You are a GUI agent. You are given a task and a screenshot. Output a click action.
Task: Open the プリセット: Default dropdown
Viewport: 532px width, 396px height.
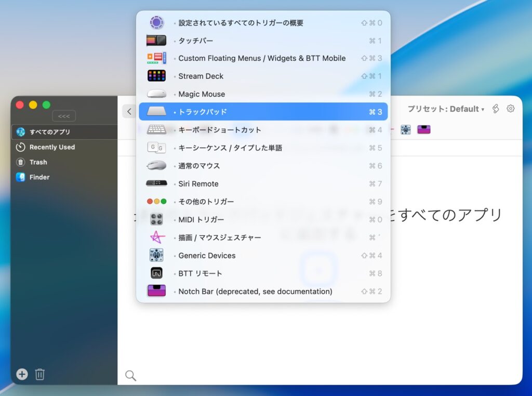(x=445, y=109)
